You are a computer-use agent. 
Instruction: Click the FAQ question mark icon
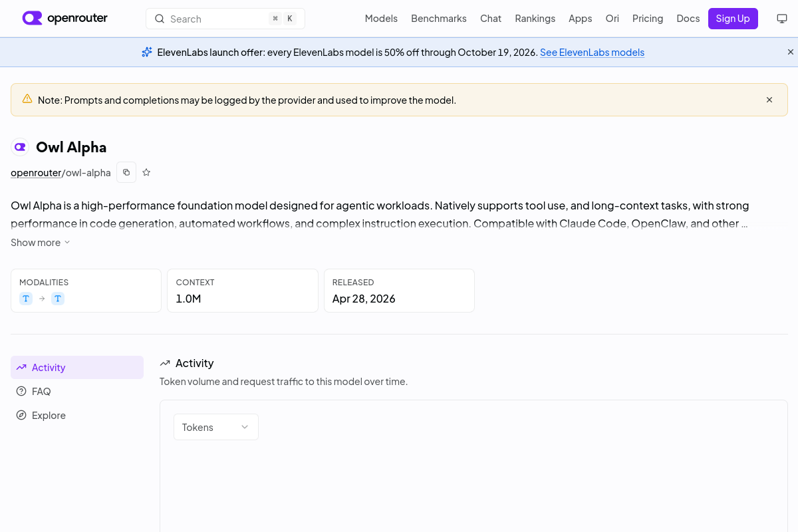pyautogui.click(x=21, y=391)
